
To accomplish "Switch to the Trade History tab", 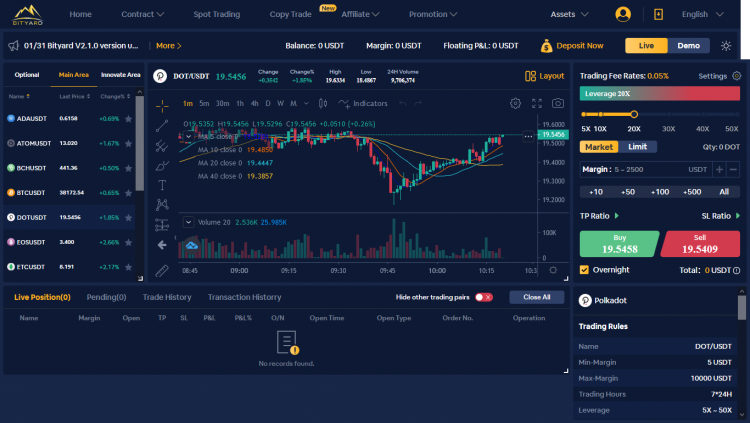I will (167, 297).
